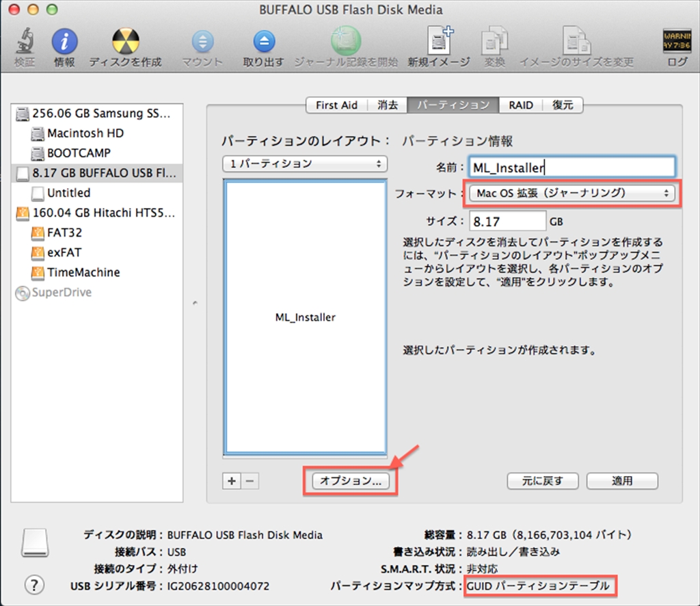Select the Macintosh HD volume
Image resolution: width=700 pixels, height=606 pixels.
coord(97,133)
